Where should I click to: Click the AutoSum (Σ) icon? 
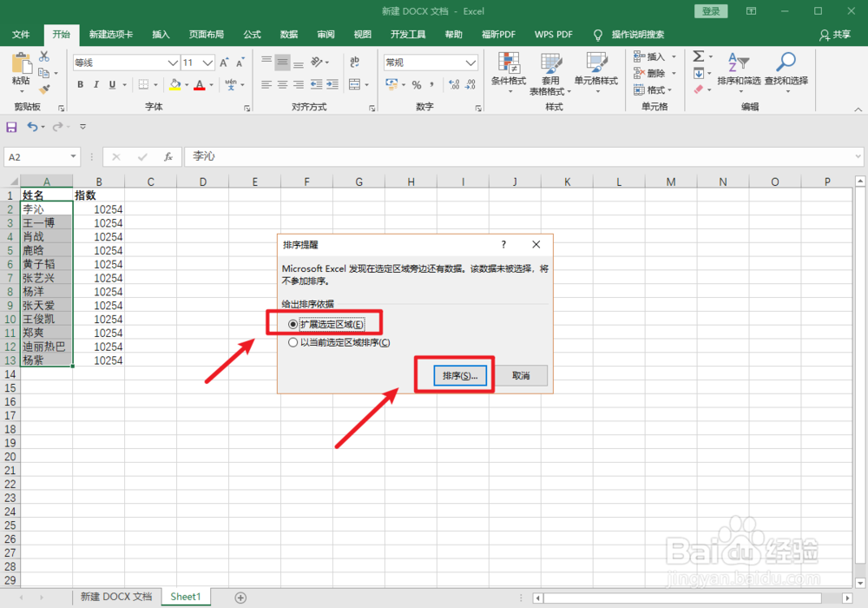point(700,55)
